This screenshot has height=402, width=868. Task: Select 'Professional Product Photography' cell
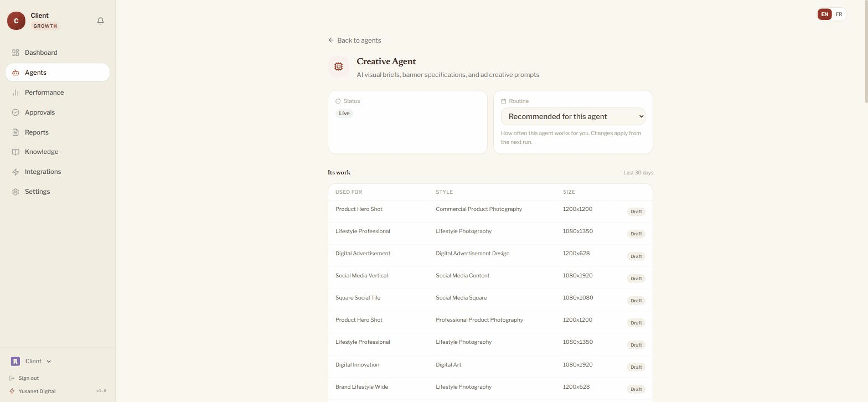point(479,320)
